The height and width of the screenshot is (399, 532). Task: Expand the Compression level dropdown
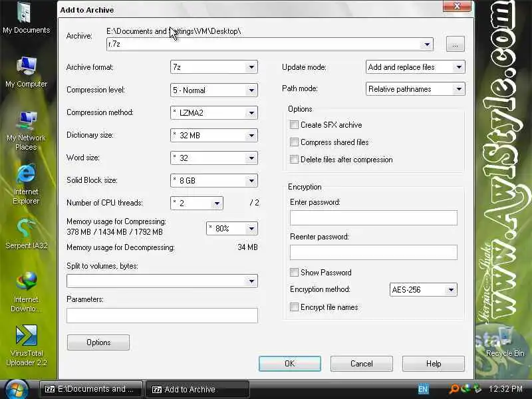(x=214, y=90)
